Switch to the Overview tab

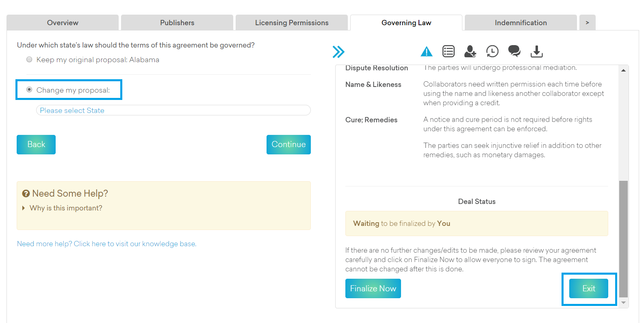(63, 23)
